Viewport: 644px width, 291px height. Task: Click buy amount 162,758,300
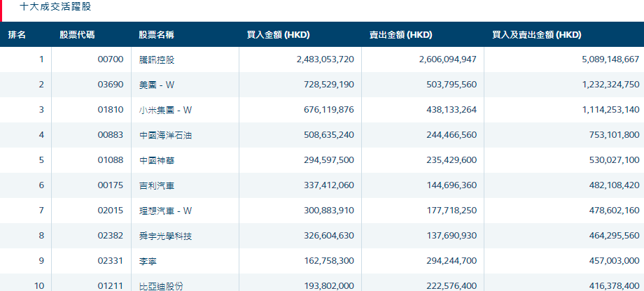point(328,261)
